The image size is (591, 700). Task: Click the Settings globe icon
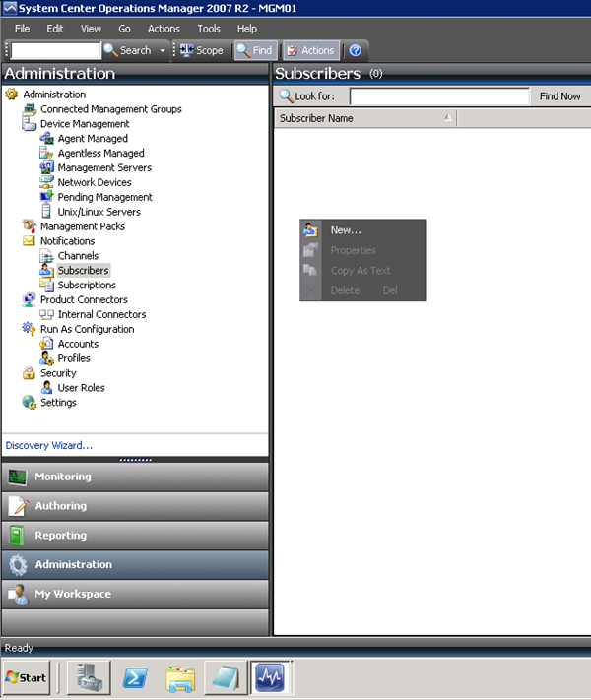[29, 403]
